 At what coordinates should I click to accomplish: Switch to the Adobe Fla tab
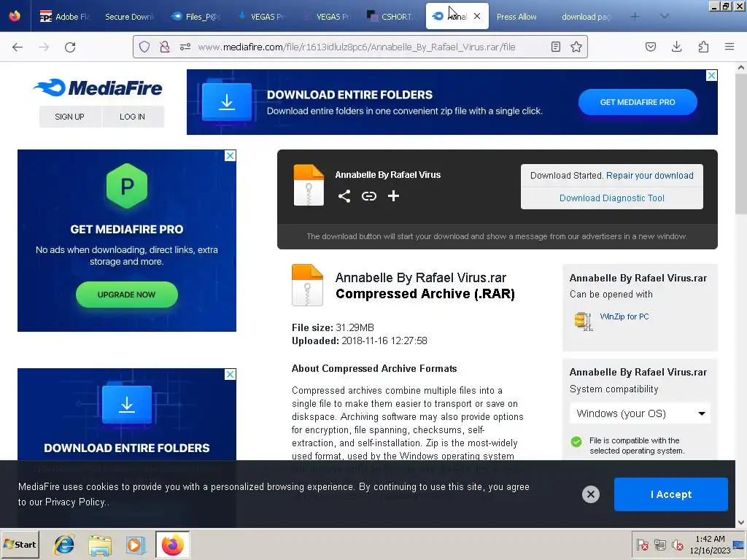[x=64, y=16]
